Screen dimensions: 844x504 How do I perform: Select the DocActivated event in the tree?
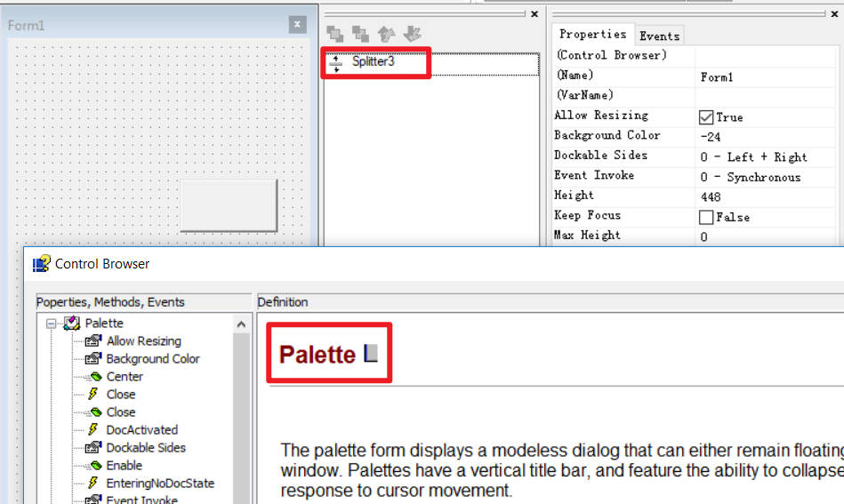coord(142,429)
